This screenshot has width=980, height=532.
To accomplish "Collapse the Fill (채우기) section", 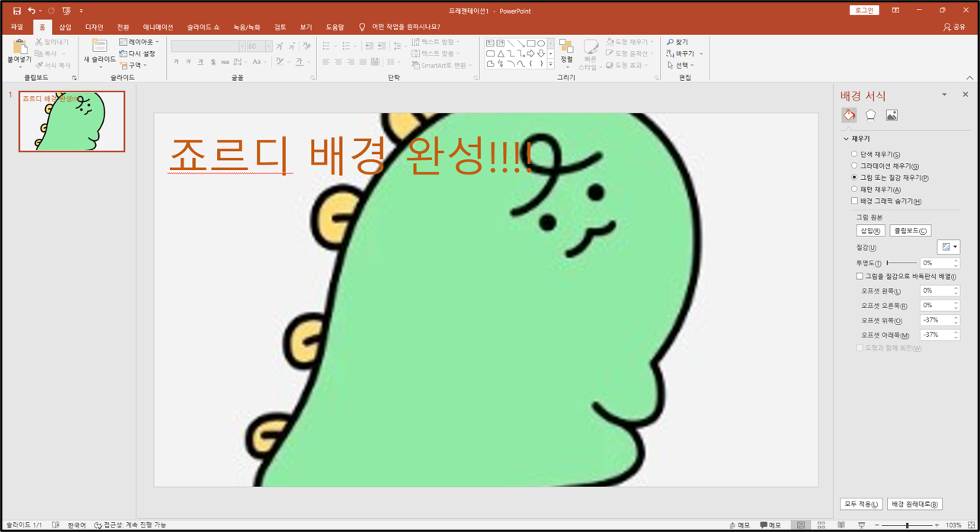I will (846, 139).
